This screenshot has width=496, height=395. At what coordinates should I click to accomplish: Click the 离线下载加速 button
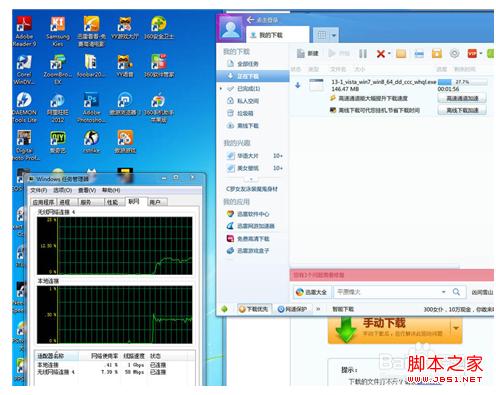coord(462,110)
